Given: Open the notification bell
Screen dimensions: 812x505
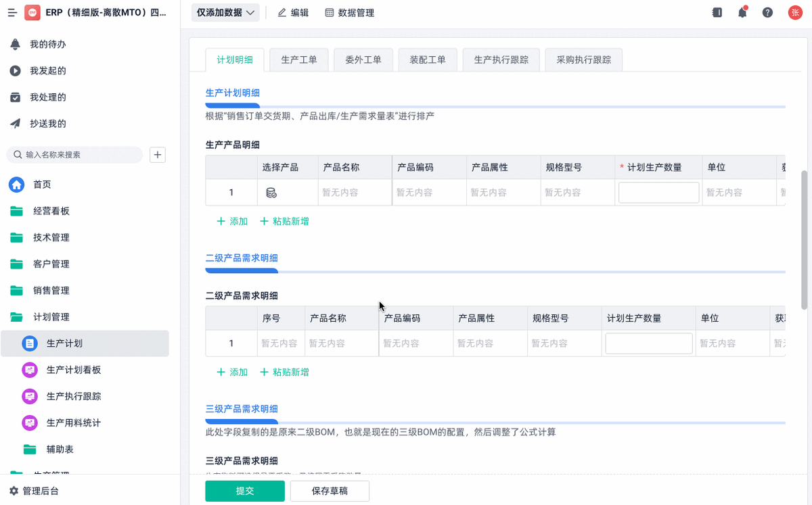Looking at the screenshot, I should 742,12.
